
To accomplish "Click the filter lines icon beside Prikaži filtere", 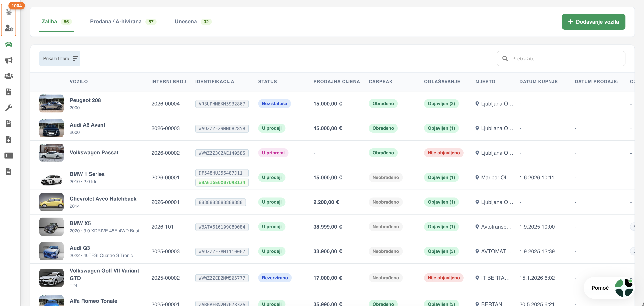I will [75, 59].
